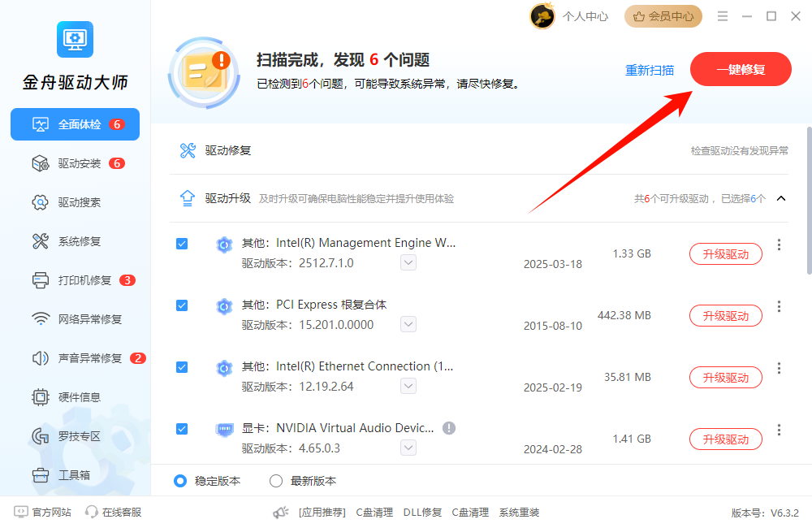Open 在线客服 support link
Viewport: 812px width, 528px height.
coord(114,512)
